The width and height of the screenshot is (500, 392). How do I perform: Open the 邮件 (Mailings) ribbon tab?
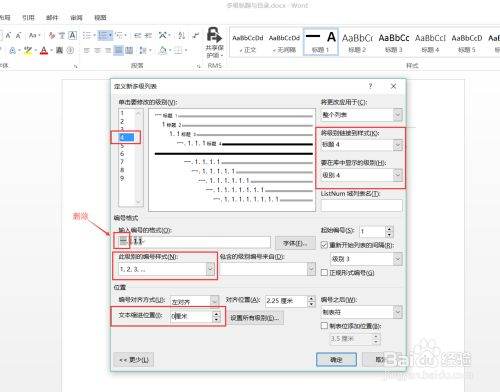pos(52,18)
